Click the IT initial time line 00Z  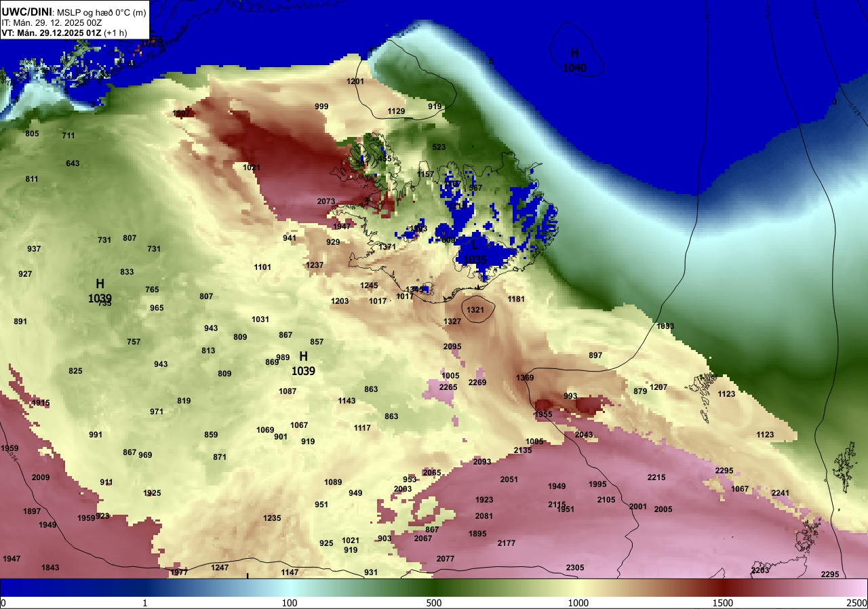[x=52, y=22]
